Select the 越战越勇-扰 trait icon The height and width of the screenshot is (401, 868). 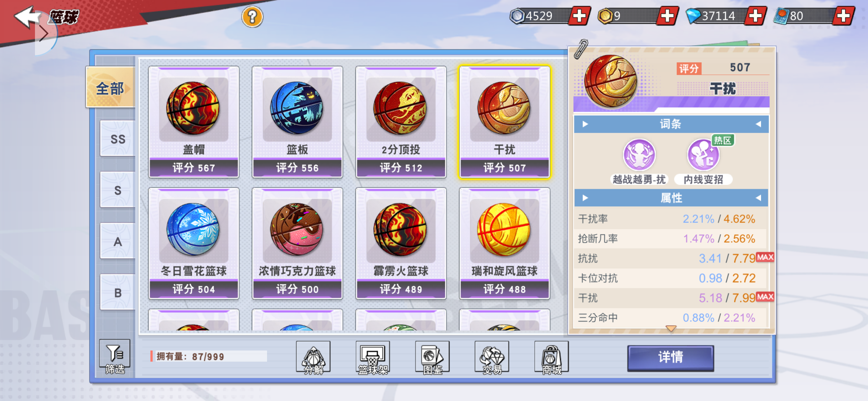(639, 155)
